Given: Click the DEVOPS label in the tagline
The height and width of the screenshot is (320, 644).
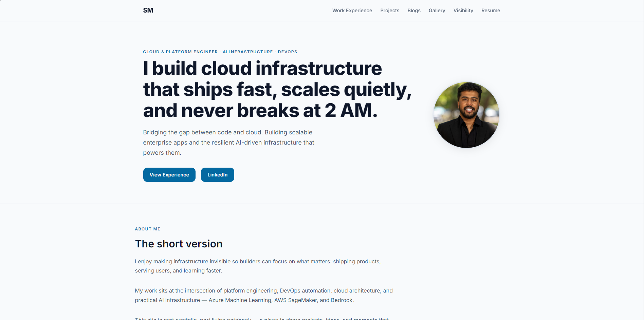Looking at the screenshot, I should 288,52.
